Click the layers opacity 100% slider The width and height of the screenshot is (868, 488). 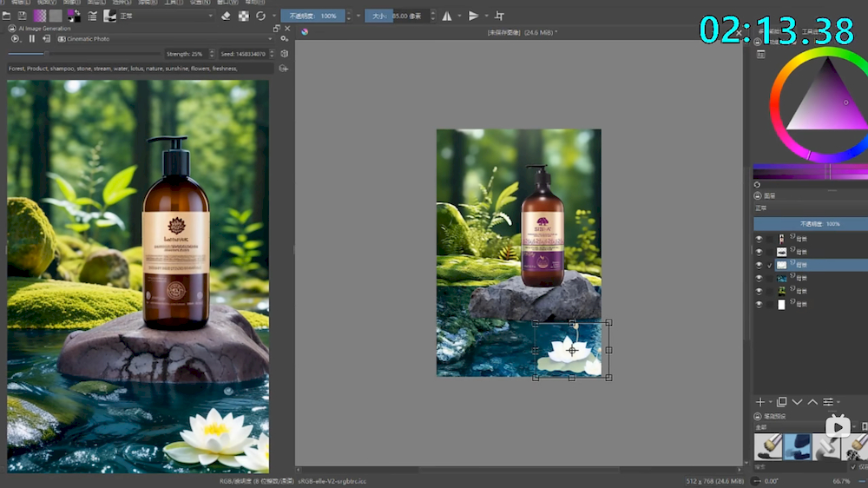click(811, 224)
